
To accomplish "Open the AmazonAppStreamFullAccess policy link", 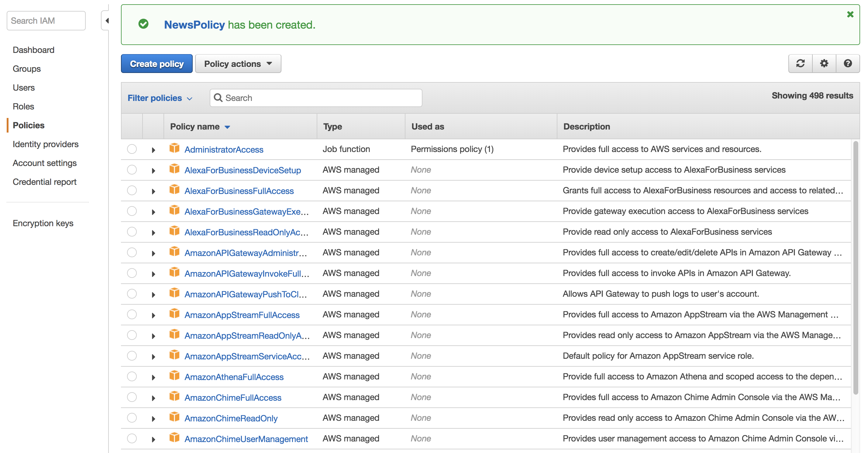I will (242, 315).
